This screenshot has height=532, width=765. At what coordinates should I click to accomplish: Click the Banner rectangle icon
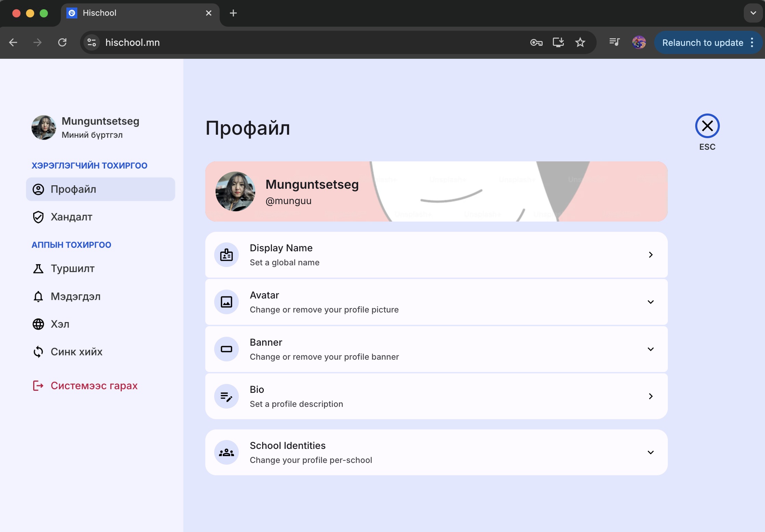[x=226, y=349]
